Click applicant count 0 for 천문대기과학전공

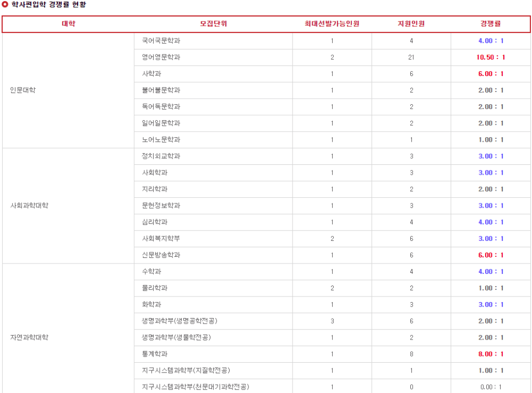[x=411, y=387]
